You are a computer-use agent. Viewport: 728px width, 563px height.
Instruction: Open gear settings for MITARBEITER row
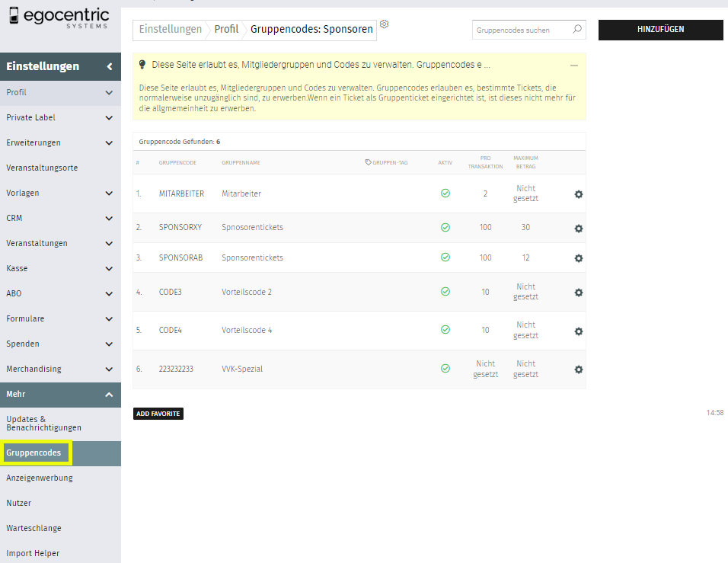578,194
